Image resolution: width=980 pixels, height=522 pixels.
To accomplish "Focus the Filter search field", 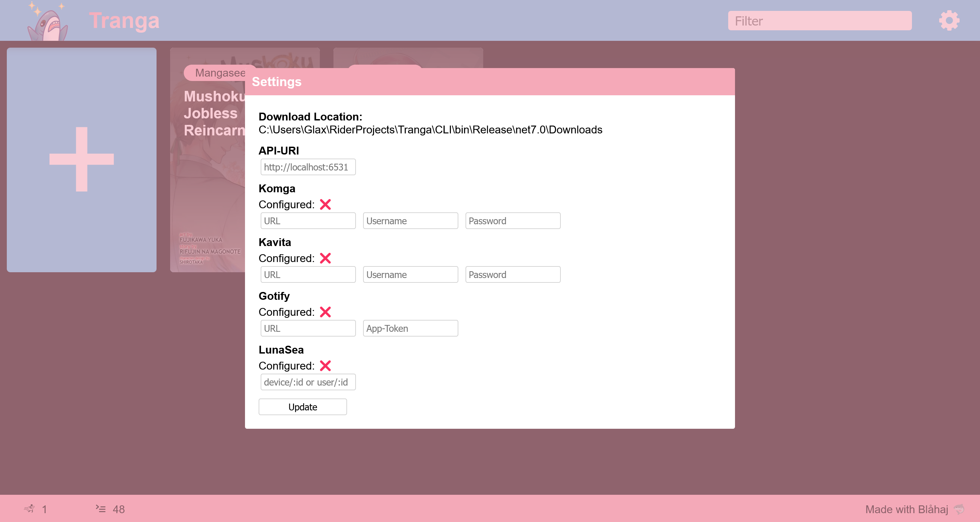I will pyautogui.click(x=819, y=20).
